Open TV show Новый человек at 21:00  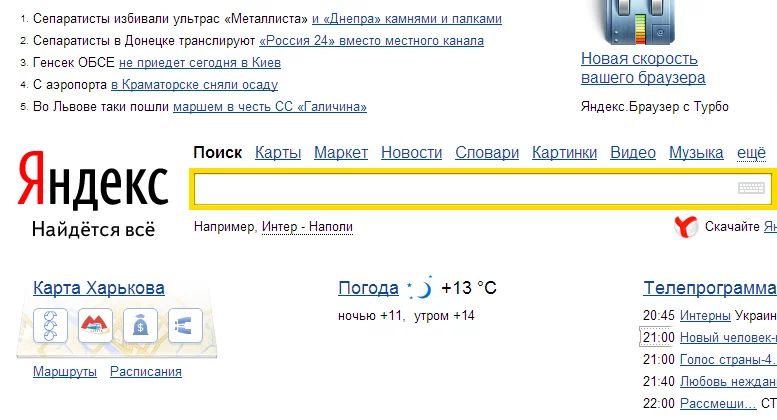pyautogui.click(x=728, y=337)
